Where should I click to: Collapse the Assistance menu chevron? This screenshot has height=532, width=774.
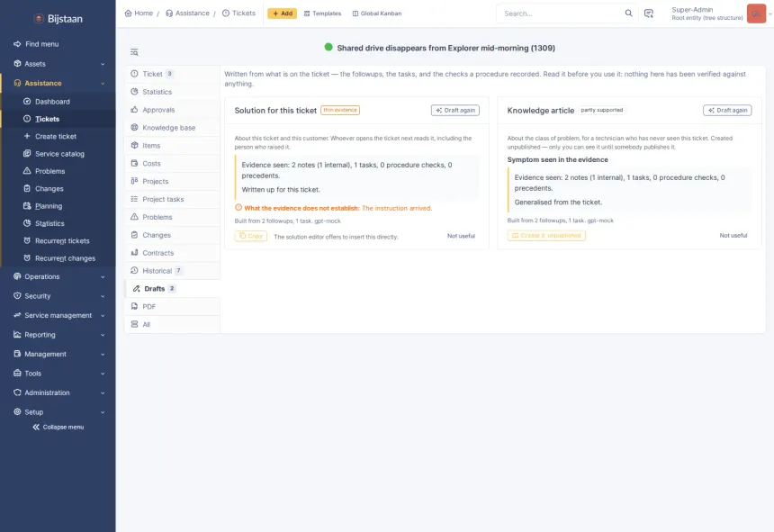pos(103,84)
